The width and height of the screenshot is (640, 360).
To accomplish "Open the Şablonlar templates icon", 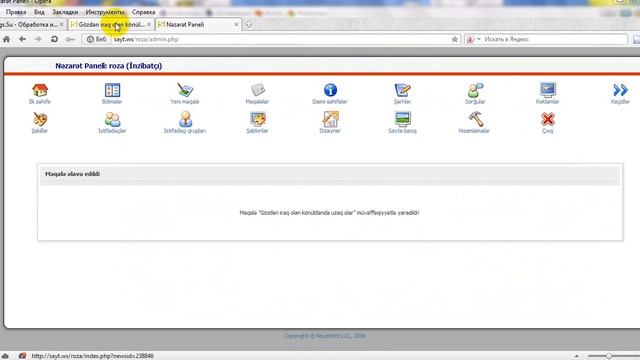I will 257,120.
